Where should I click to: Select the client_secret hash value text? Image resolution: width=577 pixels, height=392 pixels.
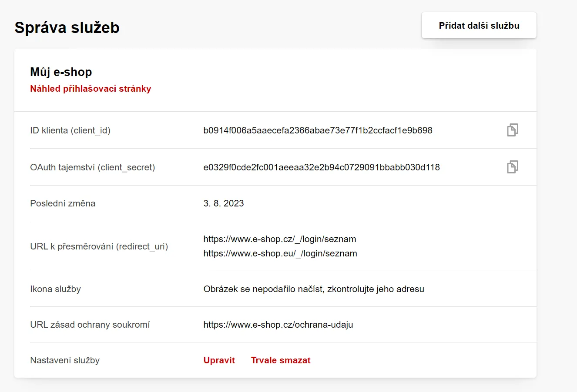(x=322, y=167)
